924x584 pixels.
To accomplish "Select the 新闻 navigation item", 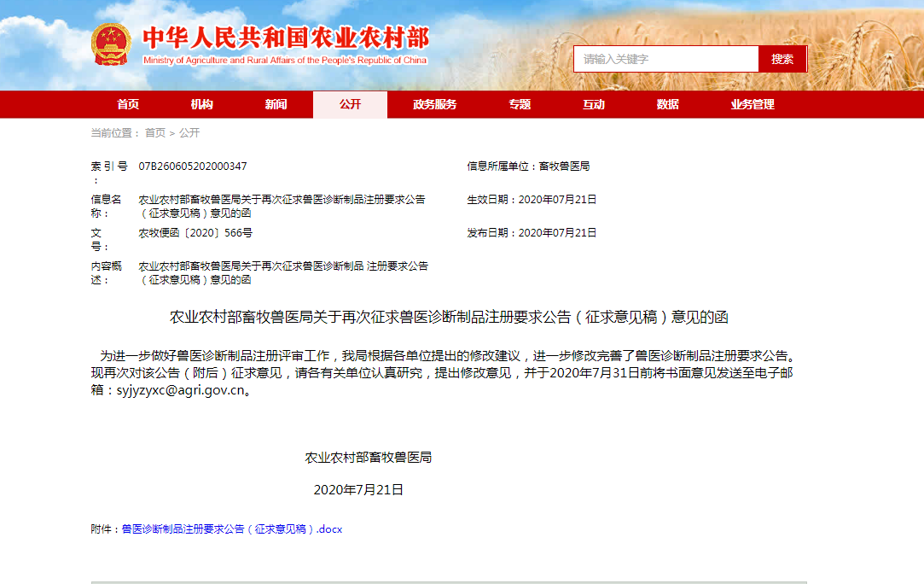I will (x=276, y=104).
